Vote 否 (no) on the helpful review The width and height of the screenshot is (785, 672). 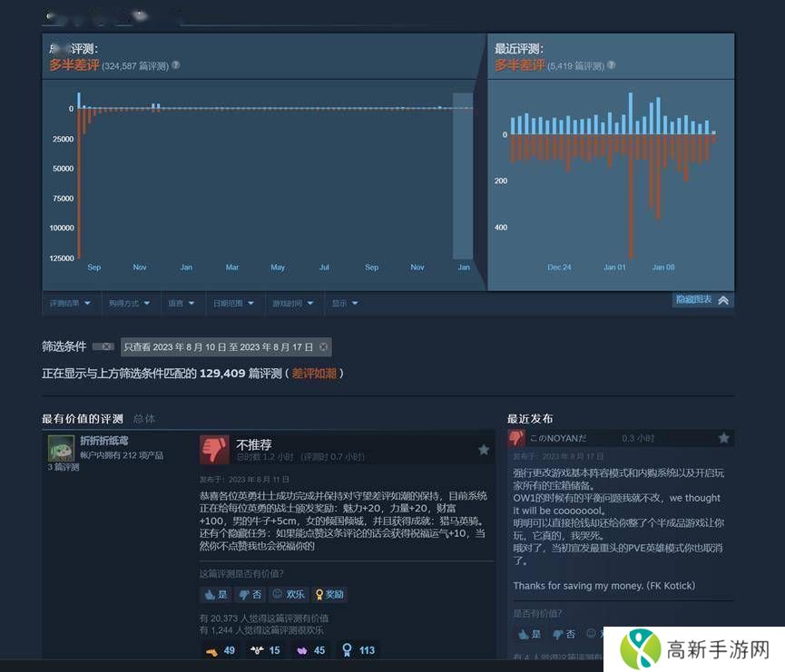pos(250,595)
